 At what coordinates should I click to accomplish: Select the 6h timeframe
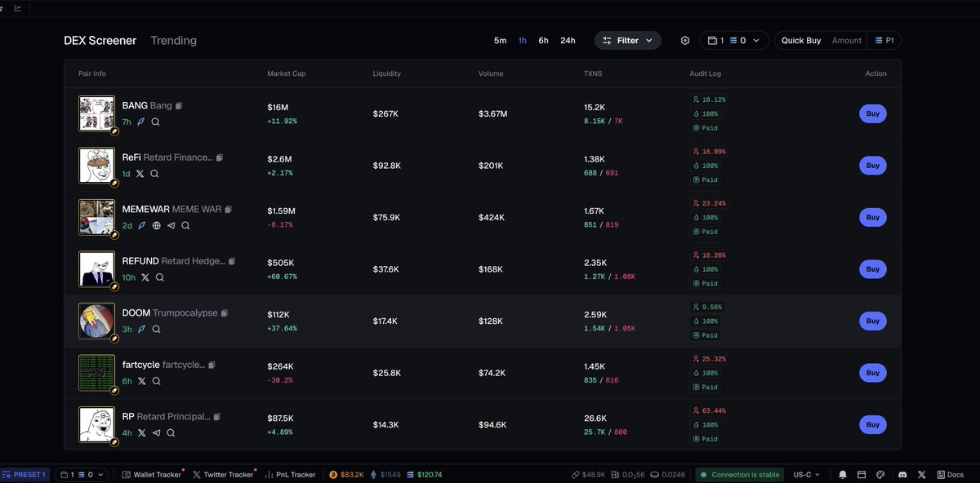(x=543, y=40)
